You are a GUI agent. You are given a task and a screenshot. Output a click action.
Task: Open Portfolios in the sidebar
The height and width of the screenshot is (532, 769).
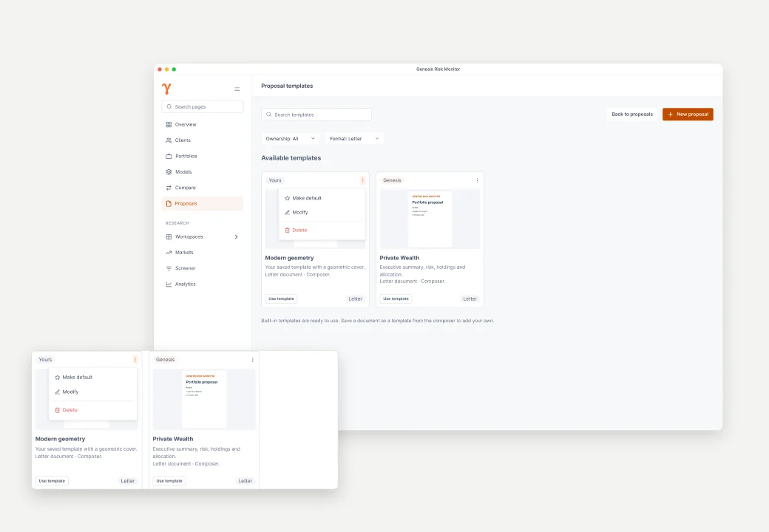[x=202, y=156]
